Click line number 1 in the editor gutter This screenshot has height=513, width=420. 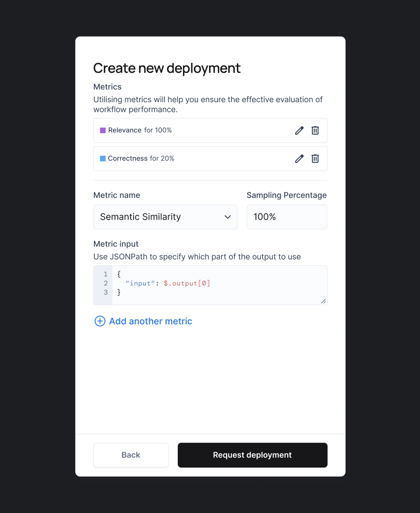(106, 274)
